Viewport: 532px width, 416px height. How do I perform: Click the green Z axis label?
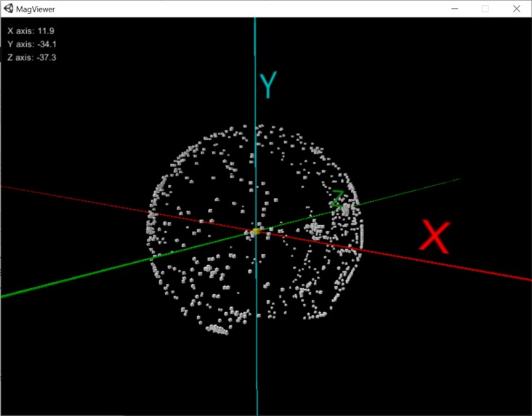338,199
